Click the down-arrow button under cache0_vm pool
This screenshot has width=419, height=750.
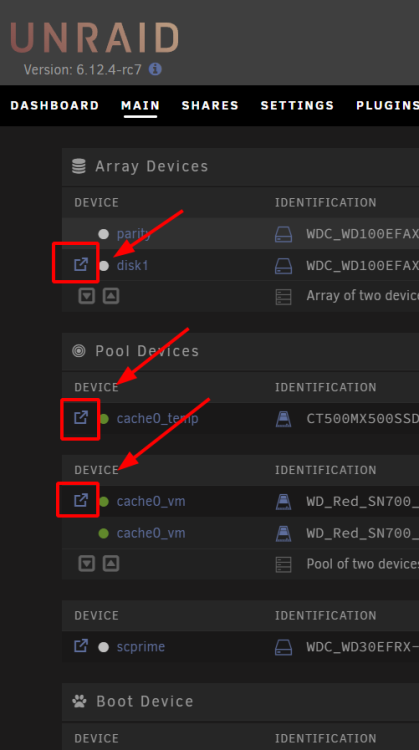[87, 563]
